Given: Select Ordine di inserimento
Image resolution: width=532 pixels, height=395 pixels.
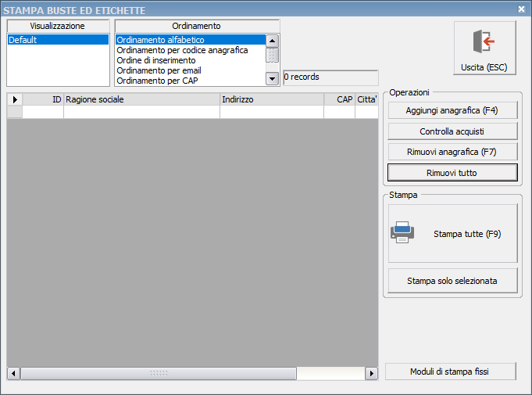Looking at the screenshot, I should (x=191, y=60).
